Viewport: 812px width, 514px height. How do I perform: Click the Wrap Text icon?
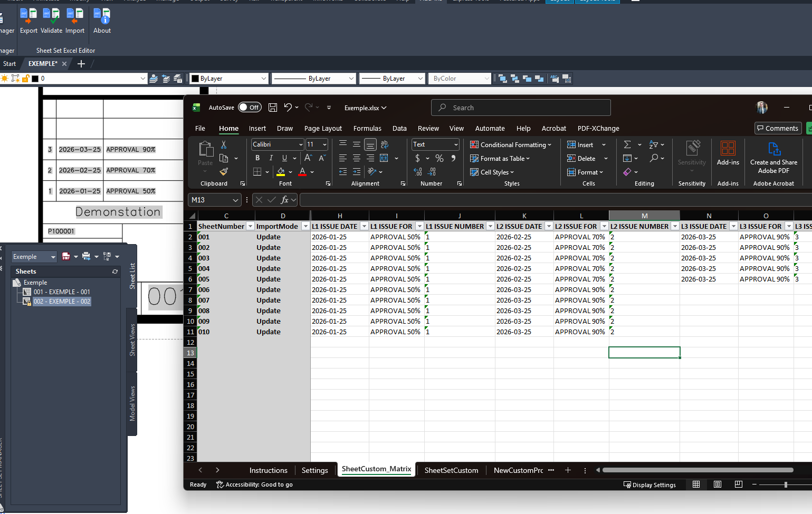click(384, 144)
